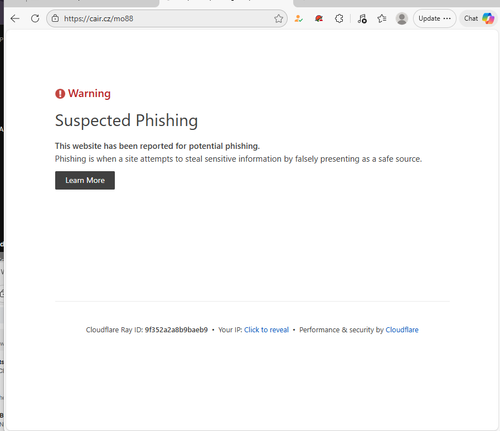500x431 pixels.
Task: Click the address bar URL field
Action: (x=167, y=18)
